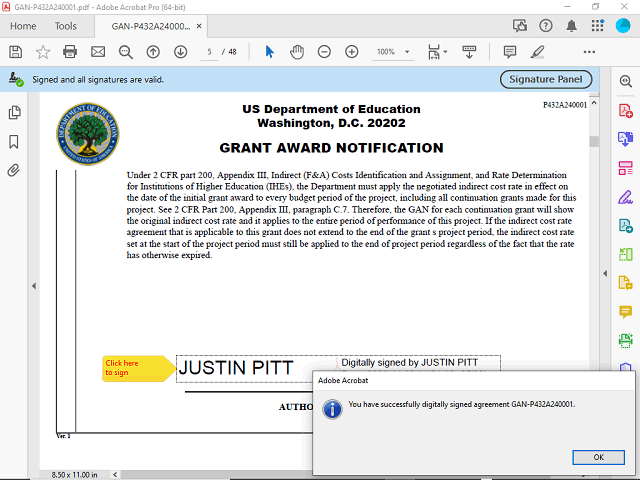The image size is (640, 480).
Task: Click OK in the Adobe Acrobat dialog
Action: [x=598, y=457]
